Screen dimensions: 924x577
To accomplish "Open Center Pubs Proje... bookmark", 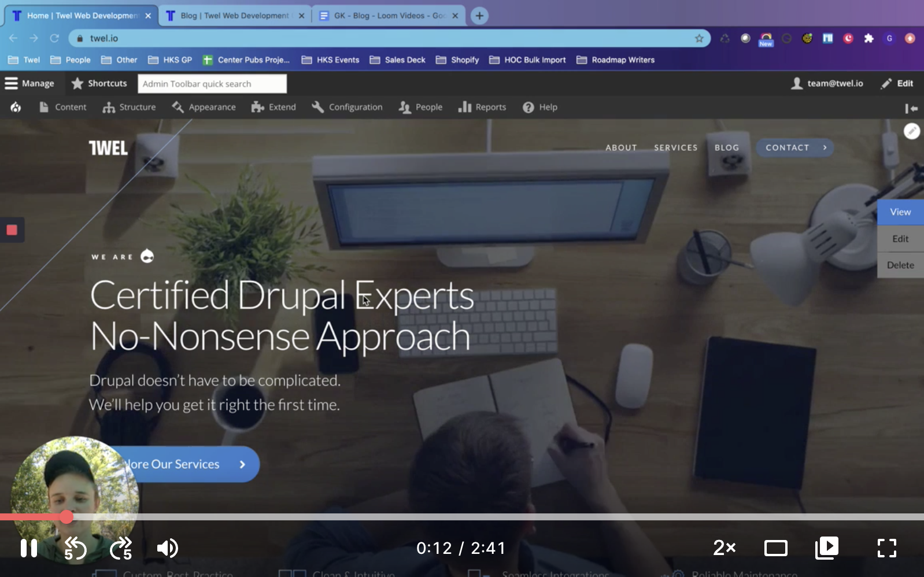I will click(x=246, y=60).
